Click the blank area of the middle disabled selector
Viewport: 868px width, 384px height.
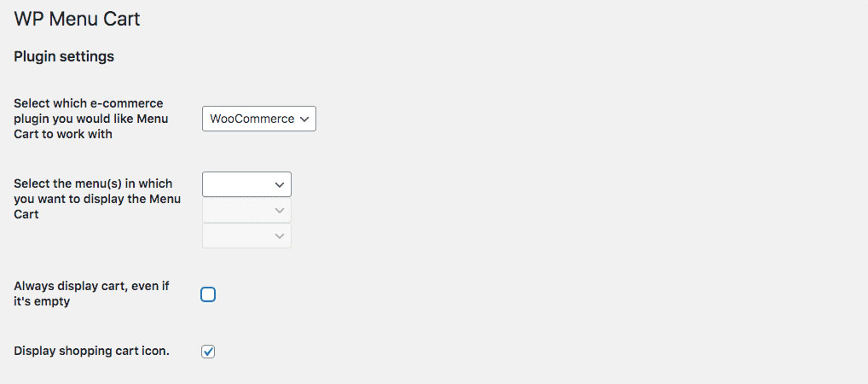point(236,211)
